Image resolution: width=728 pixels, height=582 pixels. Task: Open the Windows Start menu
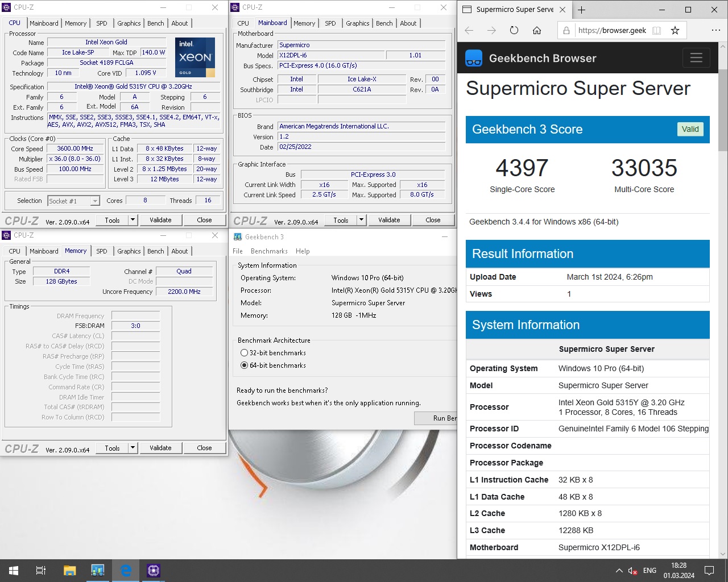(14, 571)
